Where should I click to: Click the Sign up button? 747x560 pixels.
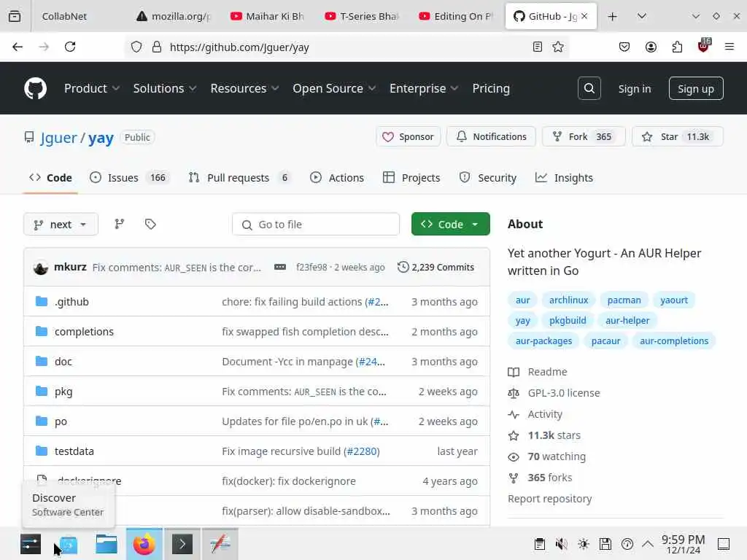click(695, 88)
